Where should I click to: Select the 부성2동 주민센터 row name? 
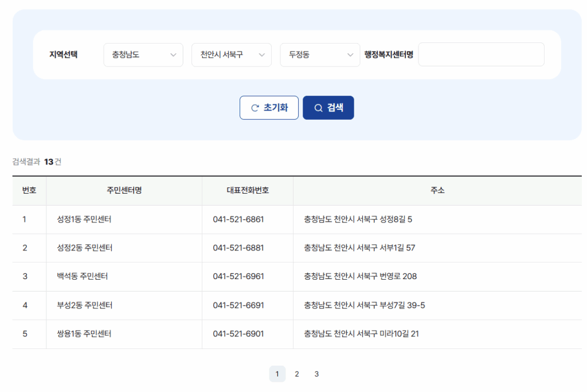[x=85, y=305]
